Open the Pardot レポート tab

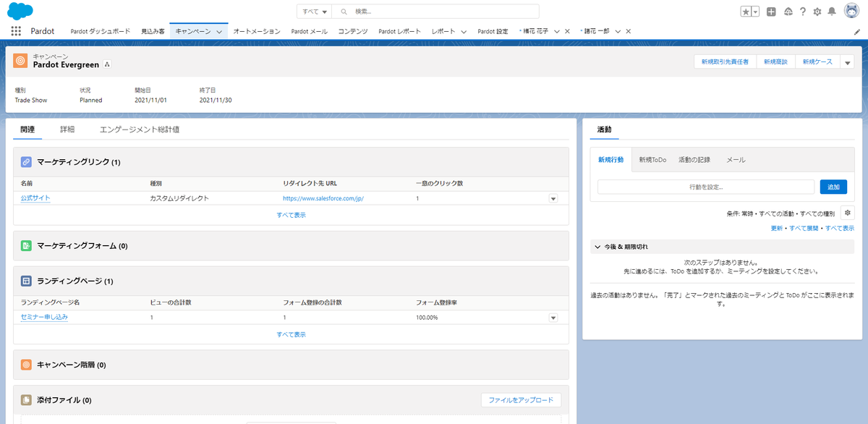pos(399,32)
